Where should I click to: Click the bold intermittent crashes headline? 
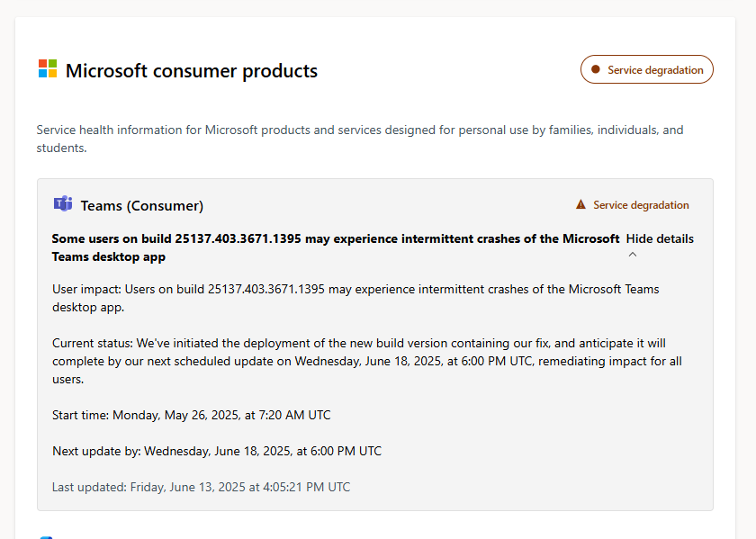(x=335, y=247)
